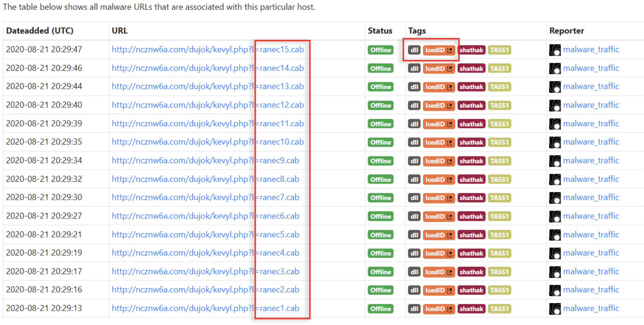Open the URL ending in ranec5.cab

pos(206,235)
